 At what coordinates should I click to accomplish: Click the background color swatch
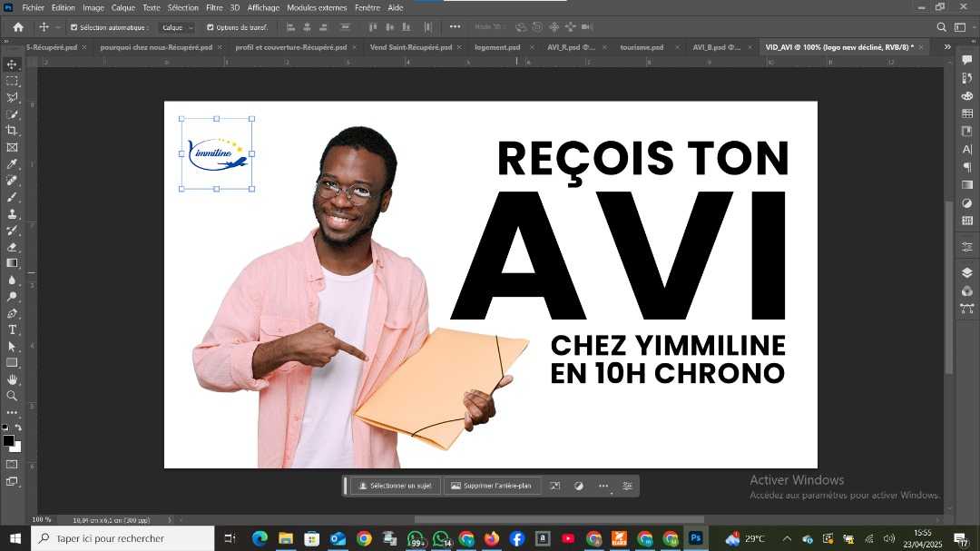(16, 448)
